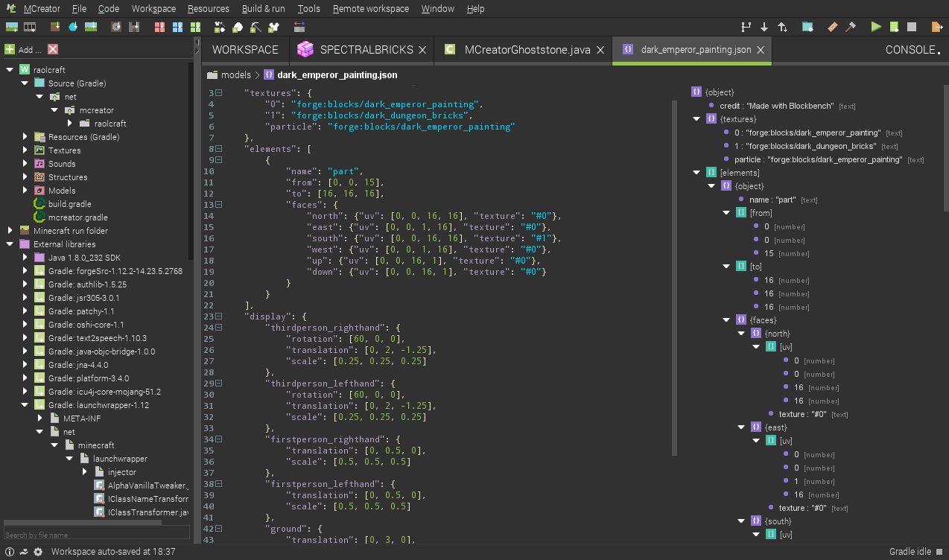The height and width of the screenshot is (560, 949).
Task: Stop Gradle task with gray square
Action: click(912, 27)
